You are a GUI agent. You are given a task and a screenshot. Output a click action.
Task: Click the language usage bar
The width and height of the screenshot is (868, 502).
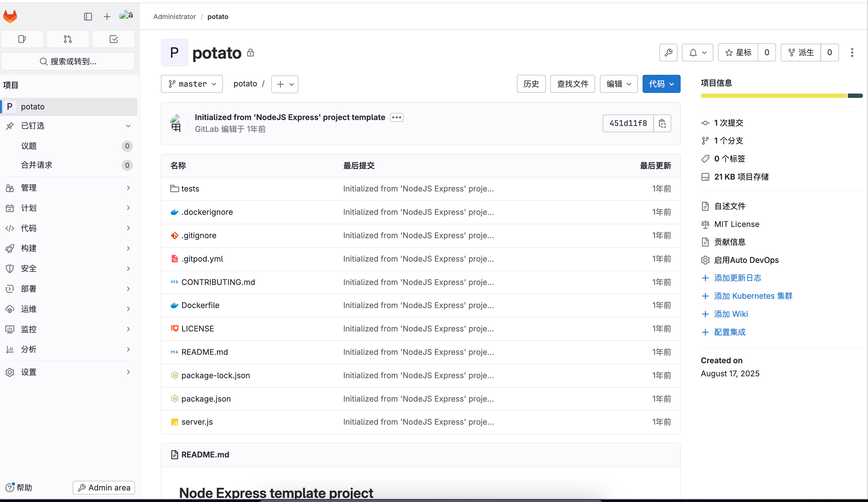(x=782, y=96)
